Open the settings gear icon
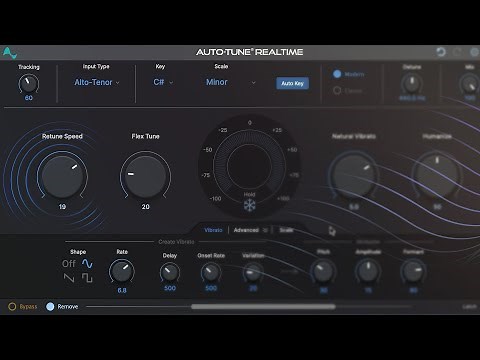The image size is (480, 360). pos(474,52)
